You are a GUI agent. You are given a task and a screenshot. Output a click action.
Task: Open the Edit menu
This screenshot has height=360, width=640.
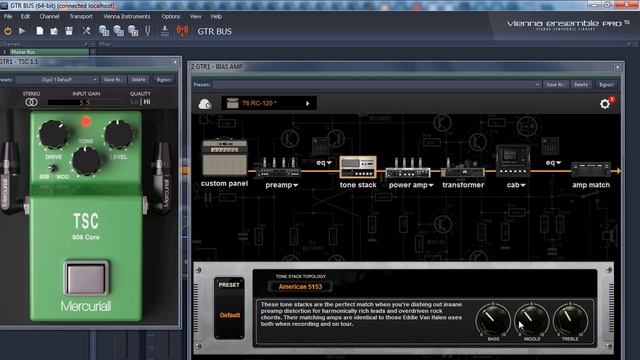pos(25,16)
